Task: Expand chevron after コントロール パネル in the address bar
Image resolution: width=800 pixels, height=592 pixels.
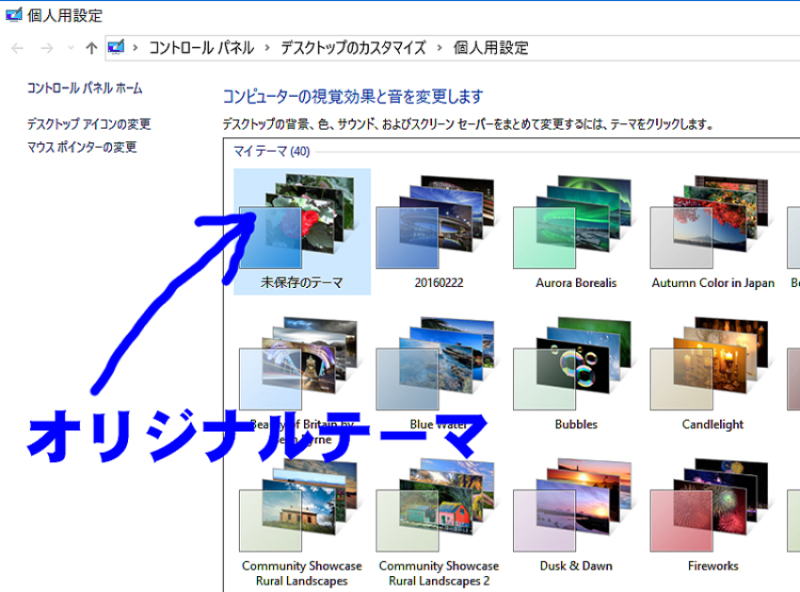Action: pos(267,48)
